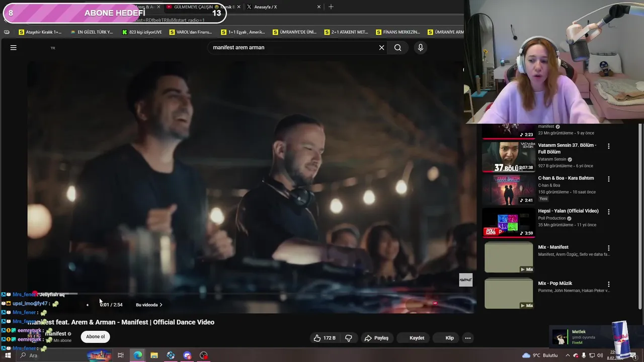
Task: Open OBS Studio from taskbar
Action: pos(204,355)
